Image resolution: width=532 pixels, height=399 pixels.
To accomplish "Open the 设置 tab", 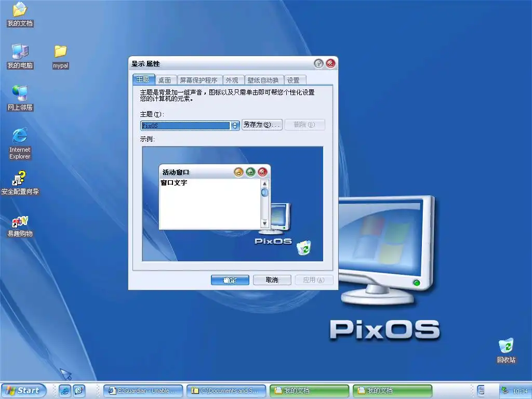I will (x=294, y=80).
